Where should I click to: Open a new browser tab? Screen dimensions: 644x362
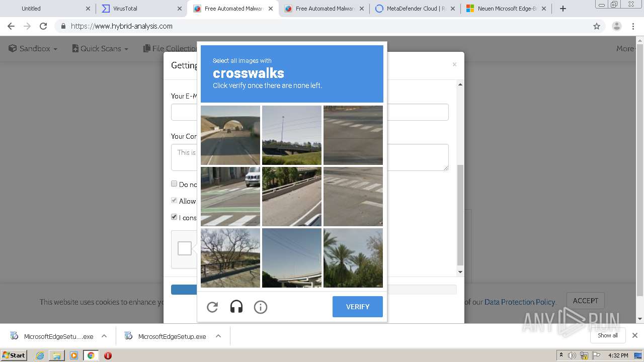point(563,9)
